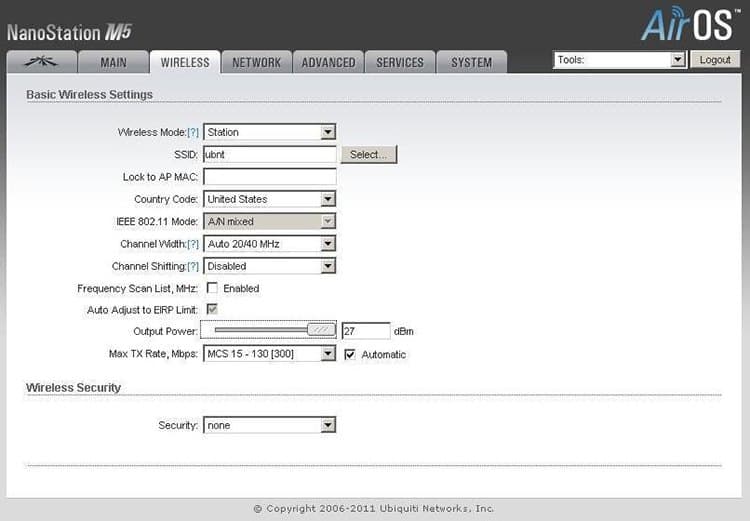Click the SSID Select button
This screenshot has height=521, width=750.
[369, 155]
